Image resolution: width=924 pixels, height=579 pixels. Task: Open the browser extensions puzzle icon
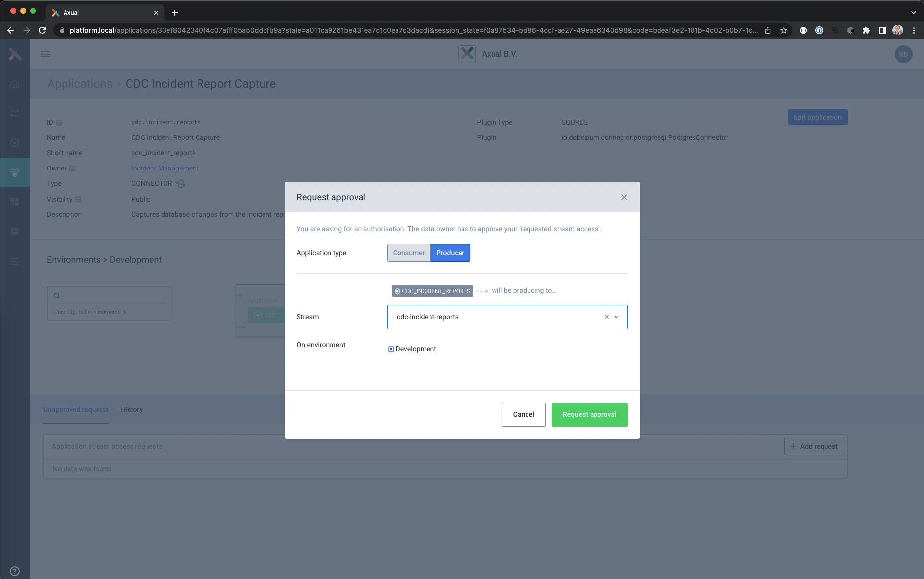coord(866,30)
